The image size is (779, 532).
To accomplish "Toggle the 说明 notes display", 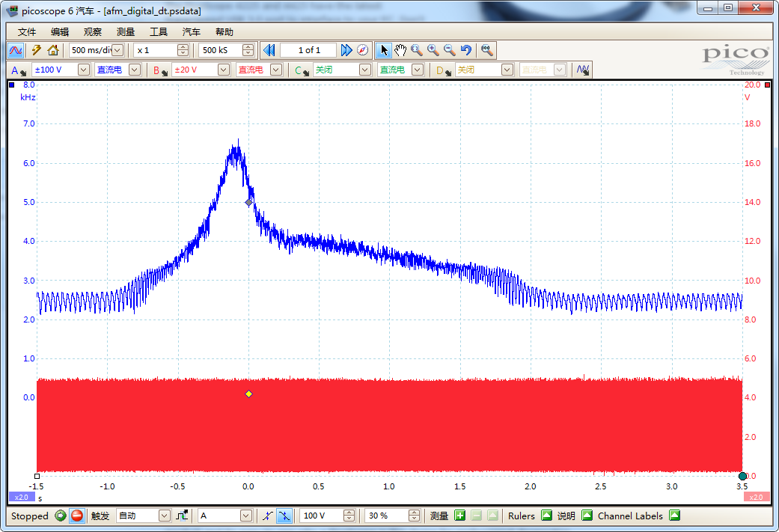I will 587,516.
